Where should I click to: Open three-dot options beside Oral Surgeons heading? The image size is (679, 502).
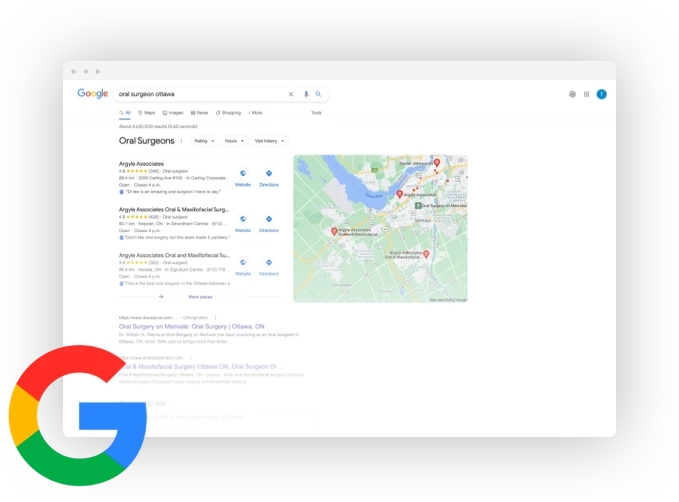click(x=181, y=141)
